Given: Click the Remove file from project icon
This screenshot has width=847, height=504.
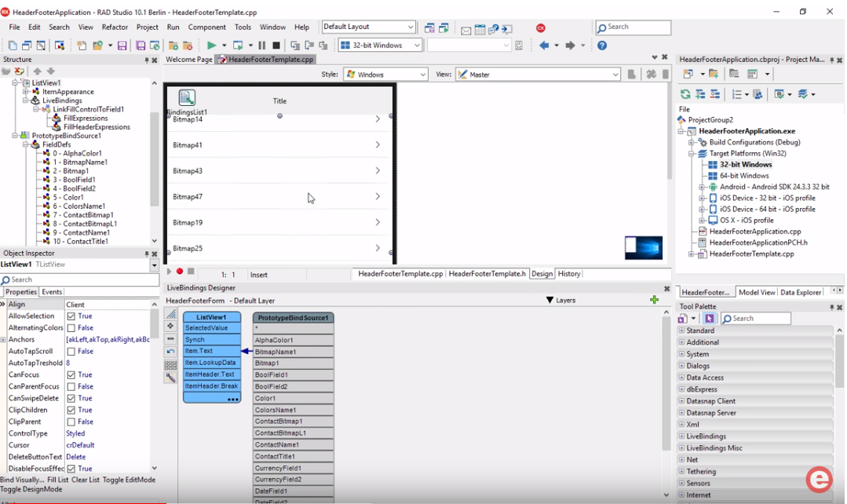Looking at the screenshot, I should (x=188, y=46).
